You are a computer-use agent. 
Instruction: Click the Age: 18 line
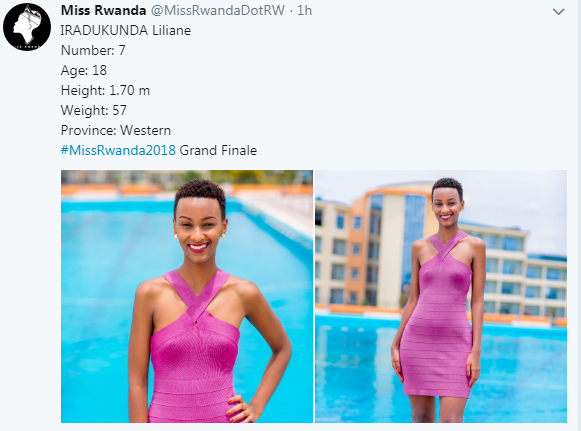(x=84, y=70)
